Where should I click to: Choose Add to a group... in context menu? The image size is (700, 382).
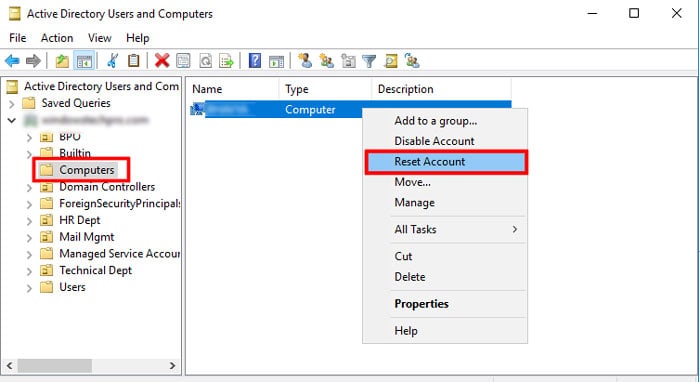(445, 121)
